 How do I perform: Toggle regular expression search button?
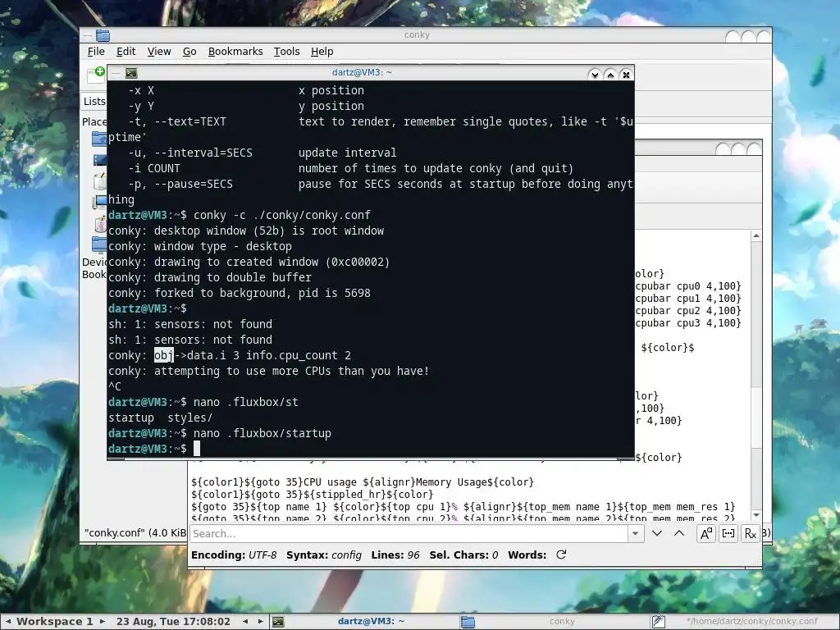(x=751, y=533)
